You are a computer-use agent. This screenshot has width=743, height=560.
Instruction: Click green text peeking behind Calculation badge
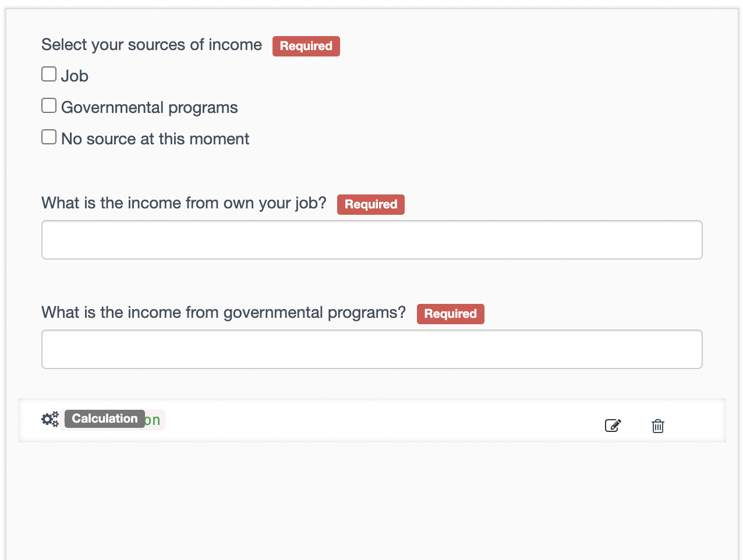pos(153,420)
